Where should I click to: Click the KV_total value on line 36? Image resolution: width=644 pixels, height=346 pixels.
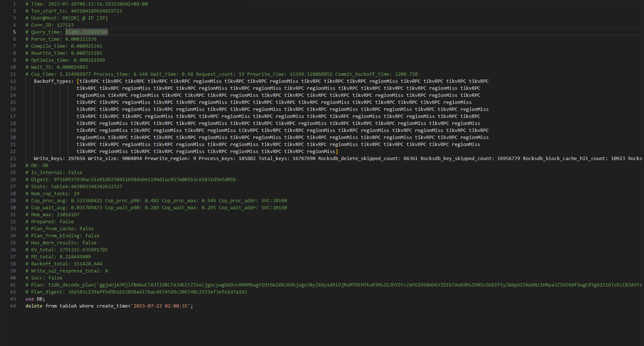click(x=83, y=250)
